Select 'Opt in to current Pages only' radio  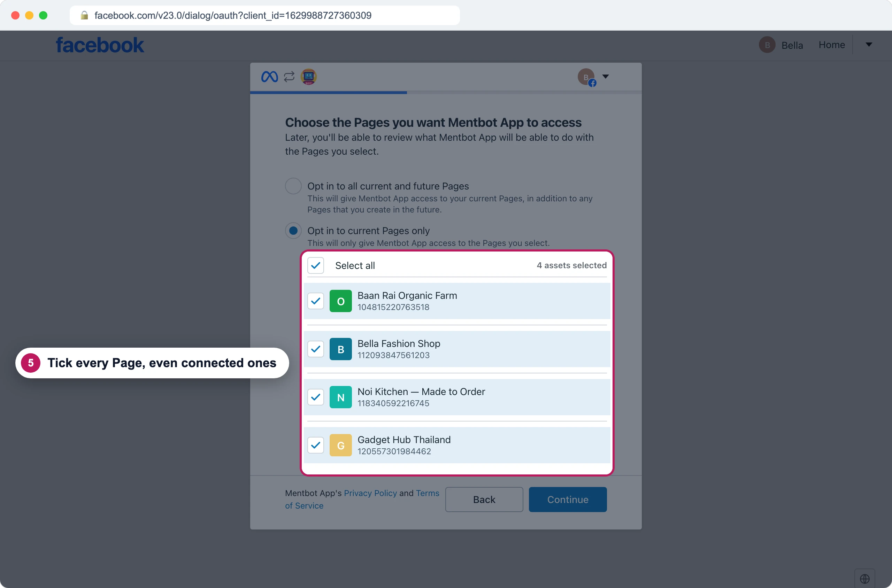tap(293, 231)
